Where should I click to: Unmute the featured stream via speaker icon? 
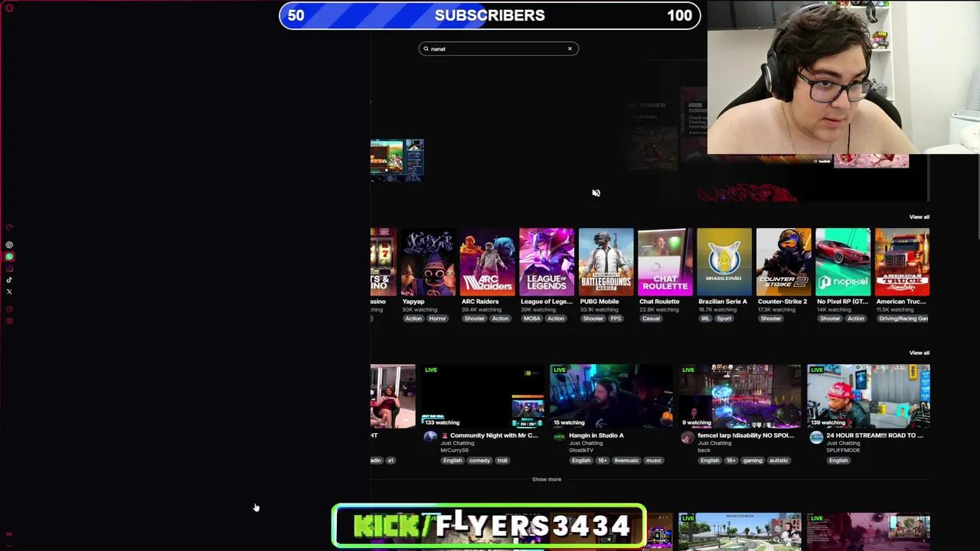coord(596,193)
